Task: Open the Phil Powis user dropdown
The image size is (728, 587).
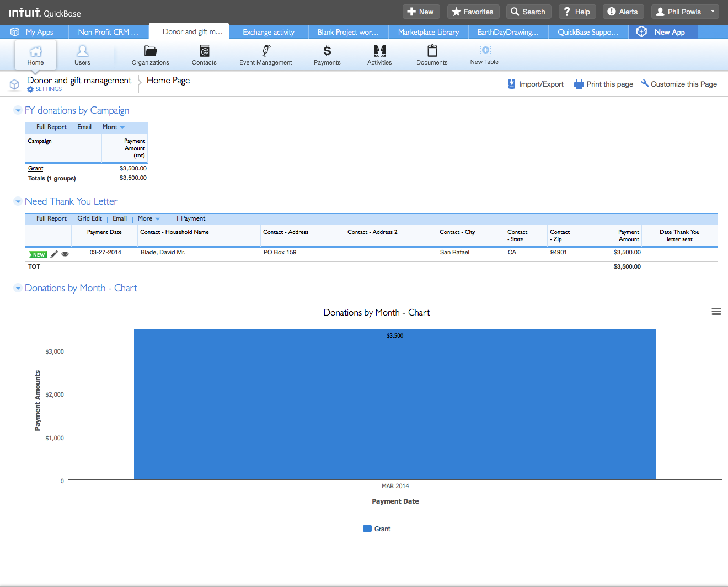Action: click(685, 12)
